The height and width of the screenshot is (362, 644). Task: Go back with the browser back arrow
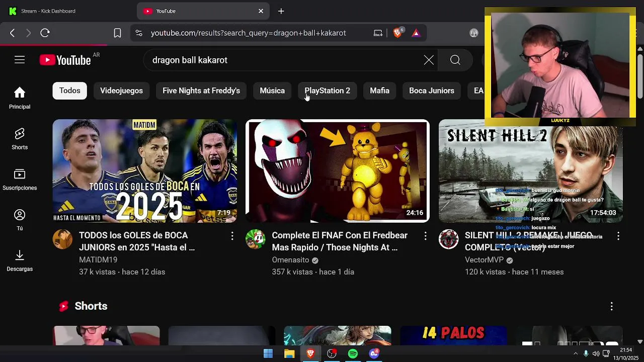coord(12,33)
